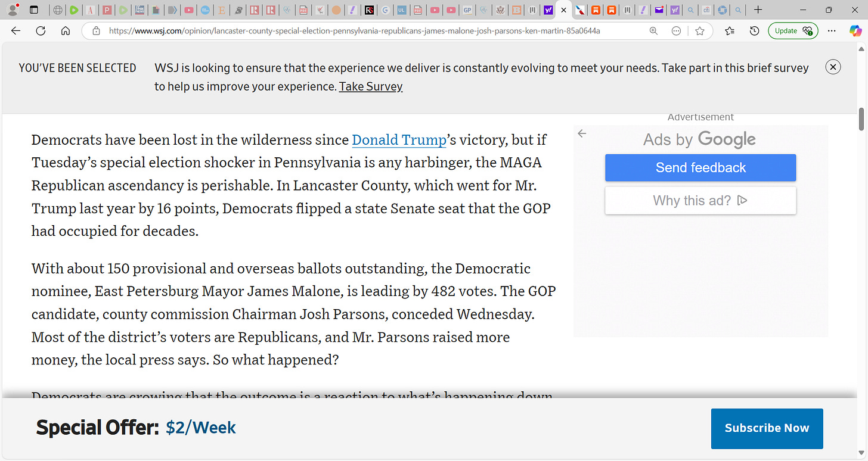Open the browser profile avatar icon
Screen dimensions: 868x461
tap(13, 10)
